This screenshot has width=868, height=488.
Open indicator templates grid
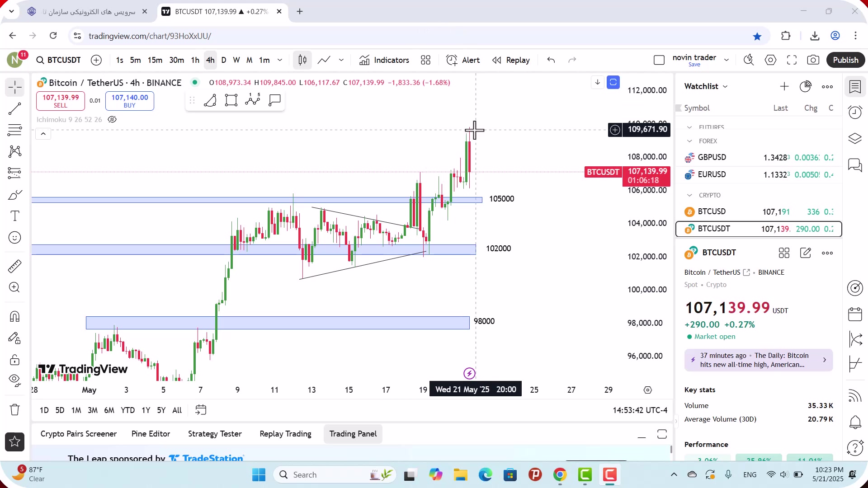point(425,60)
